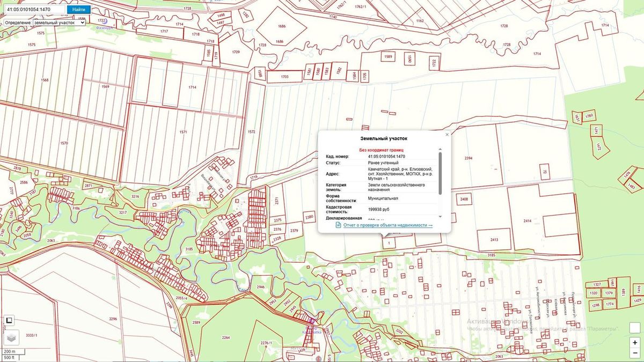Select parcel 1162 on the map

point(420,21)
